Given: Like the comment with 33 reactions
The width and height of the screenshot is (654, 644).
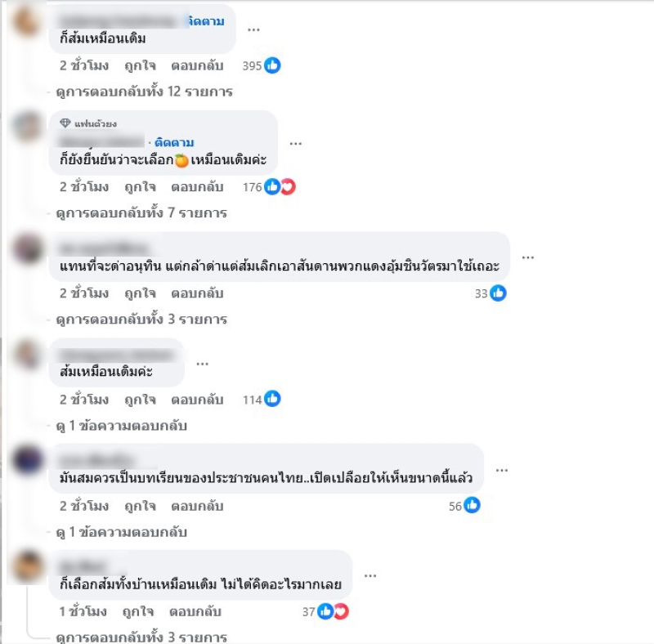Looking at the screenshot, I should pos(140,293).
